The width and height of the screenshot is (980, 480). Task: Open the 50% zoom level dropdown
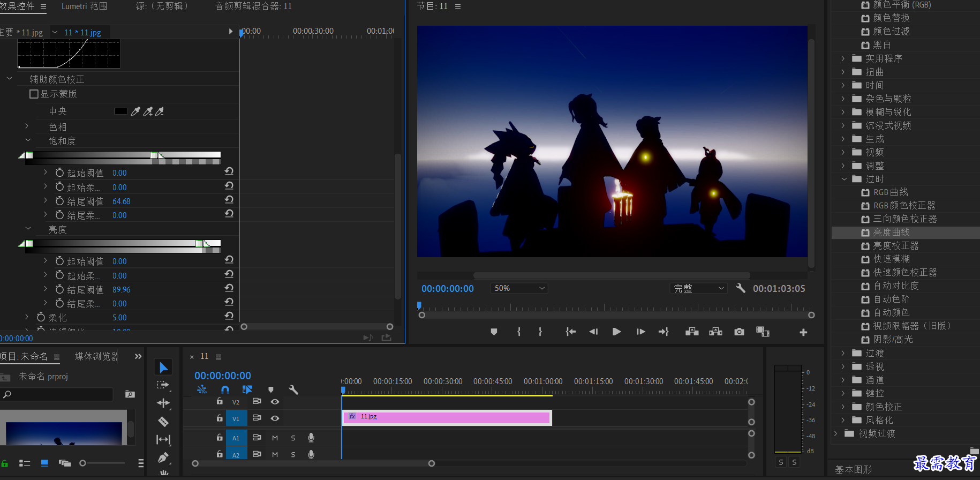(x=519, y=288)
